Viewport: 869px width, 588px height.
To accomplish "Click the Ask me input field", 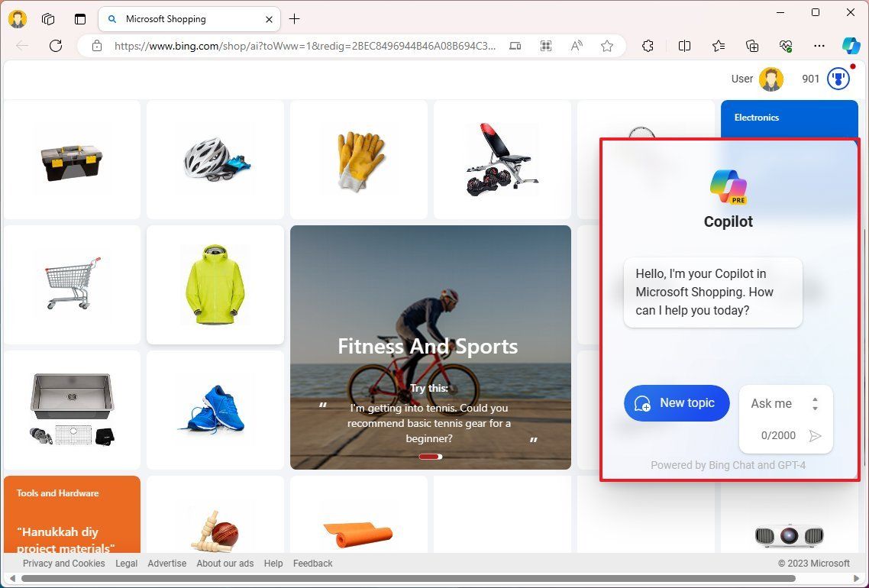I will click(x=773, y=403).
